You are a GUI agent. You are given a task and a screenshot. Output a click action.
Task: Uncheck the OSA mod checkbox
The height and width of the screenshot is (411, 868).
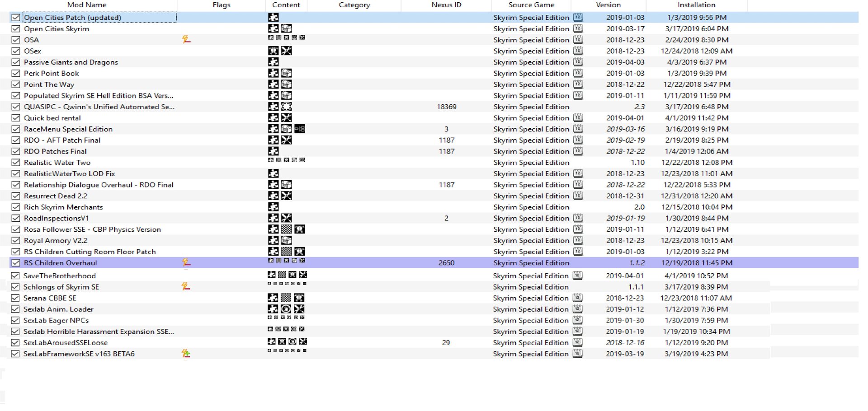[16, 40]
